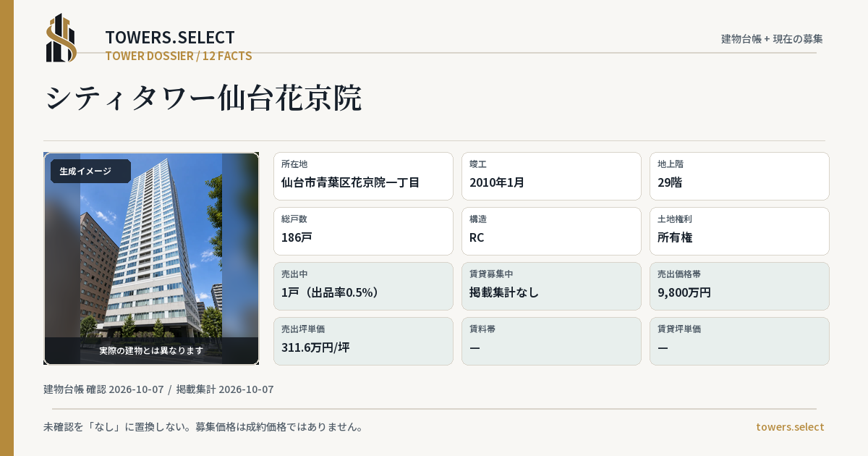Click the 所在地 card with 仙台市青葉区花京院一丁目
This screenshot has height=456, width=868.
(x=363, y=176)
